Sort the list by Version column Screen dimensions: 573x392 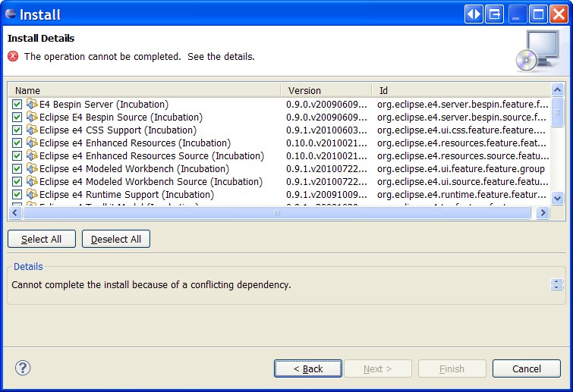(x=326, y=90)
